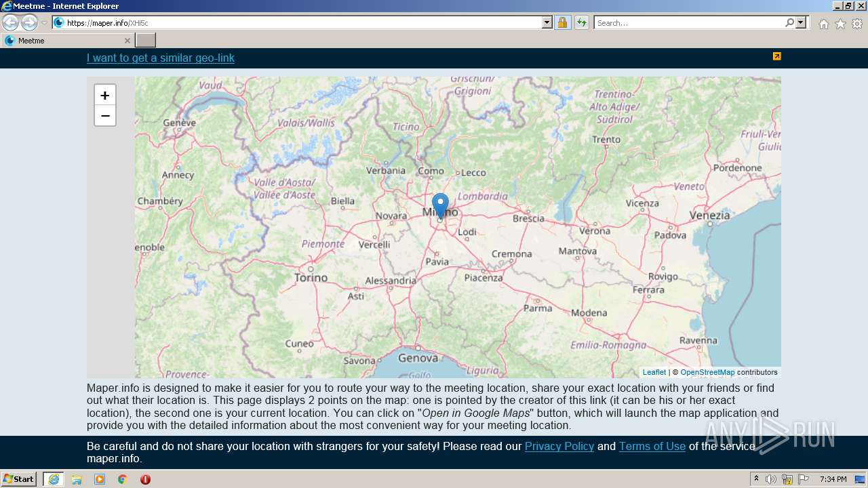
Task: Click the security lock icon
Action: click(562, 22)
